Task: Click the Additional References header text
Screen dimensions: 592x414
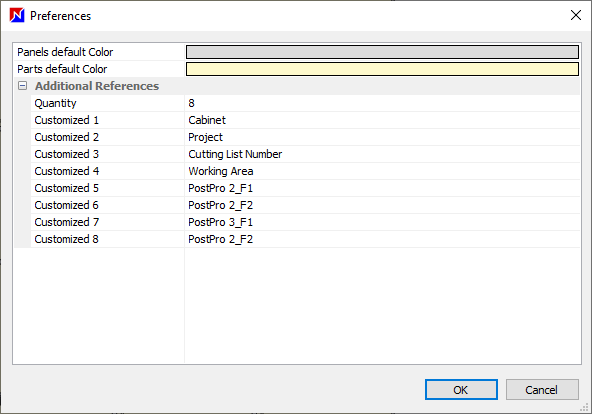Action: [x=97, y=86]
